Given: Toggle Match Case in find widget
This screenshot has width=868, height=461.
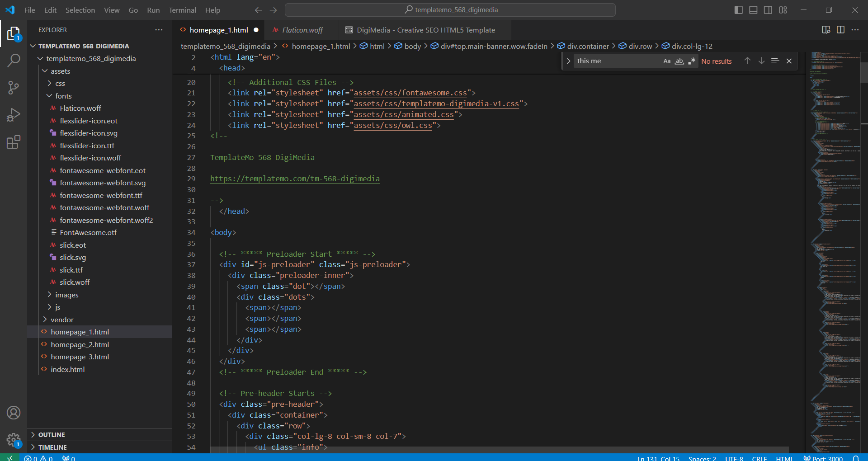Looking at the screenshot, I should point(667,61).
